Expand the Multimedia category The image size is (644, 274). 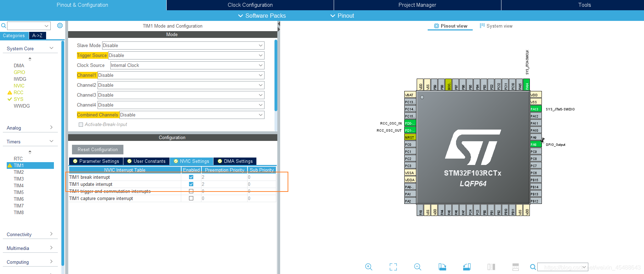pos(30,248)
